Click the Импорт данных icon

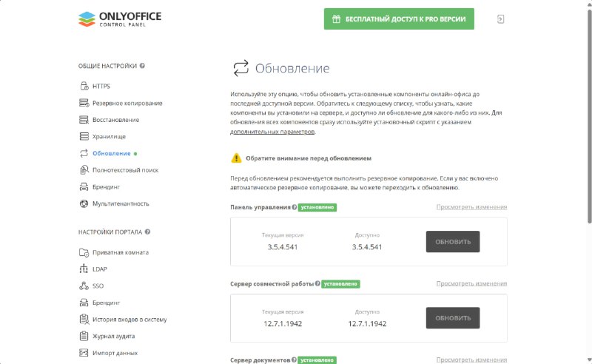[84, 353]
